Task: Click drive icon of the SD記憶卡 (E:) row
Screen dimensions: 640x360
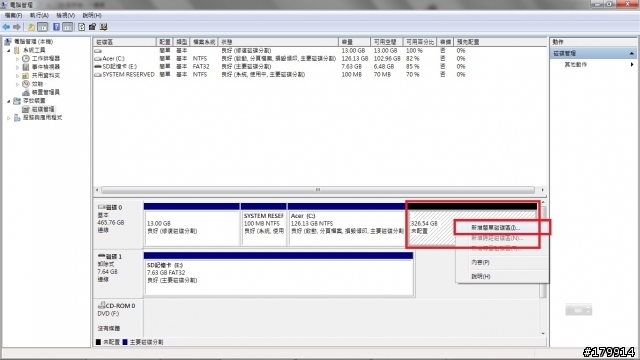Action: click(98, 67)
